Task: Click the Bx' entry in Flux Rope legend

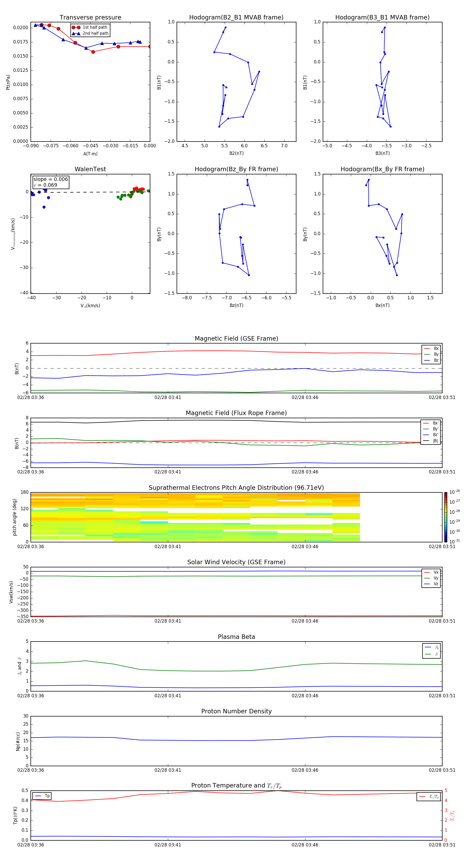Action: (x=431, y=423)
